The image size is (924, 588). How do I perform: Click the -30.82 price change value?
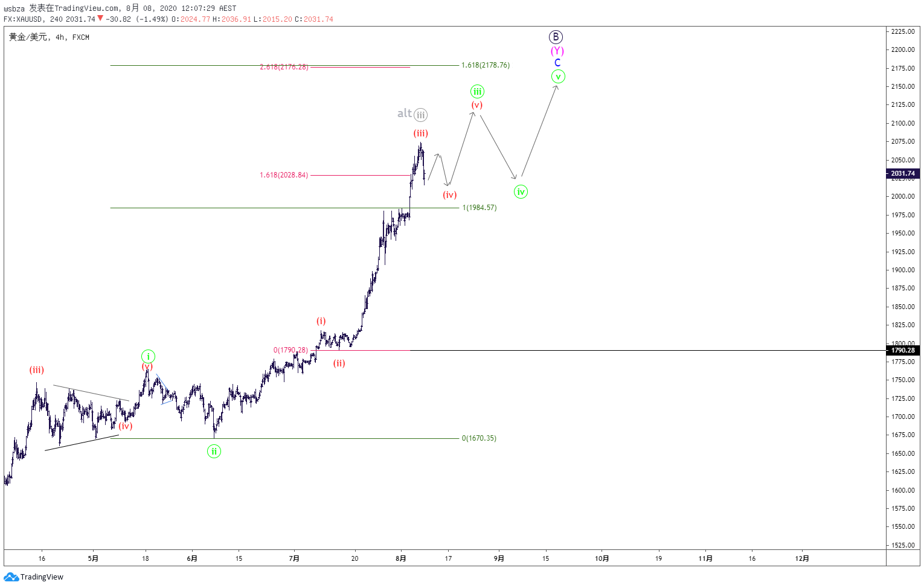pyautogui.click(x=118, y=19)
